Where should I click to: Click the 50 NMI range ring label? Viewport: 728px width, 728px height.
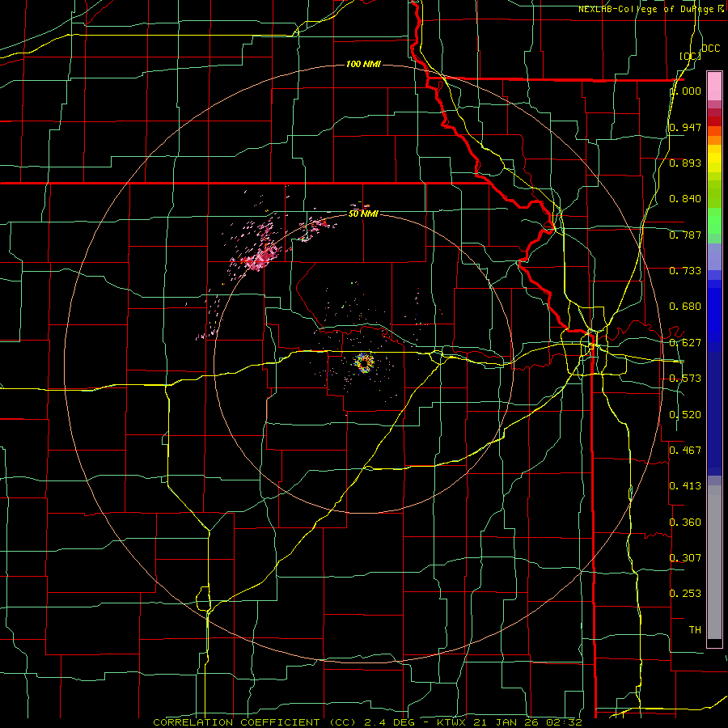pos(363,214)
